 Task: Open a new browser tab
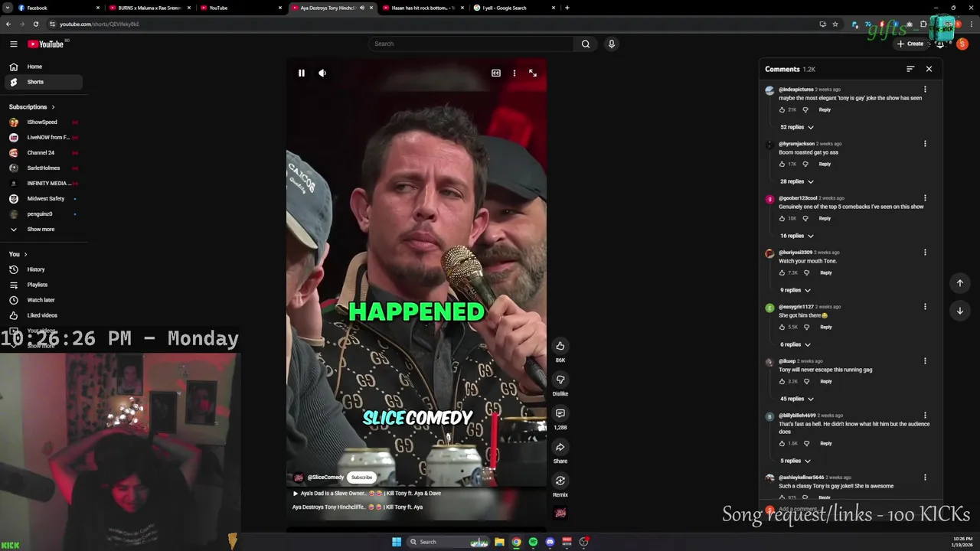coord(567,8)
